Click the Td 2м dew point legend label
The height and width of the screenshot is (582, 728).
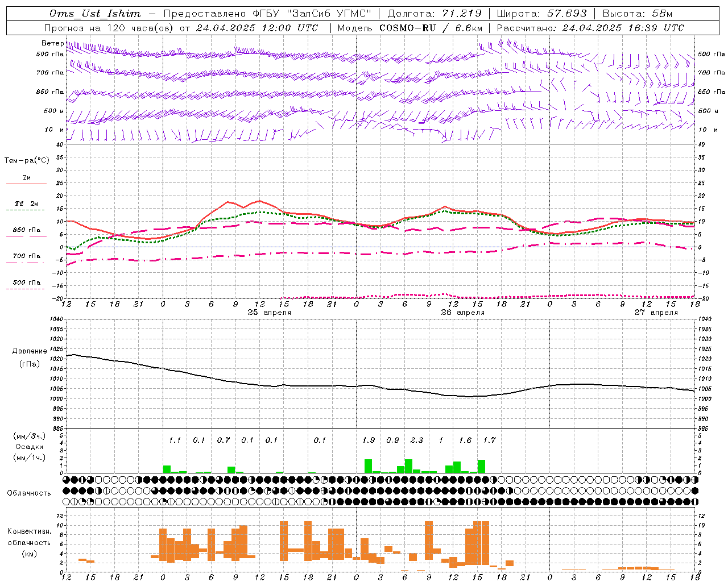coord(27,203)
